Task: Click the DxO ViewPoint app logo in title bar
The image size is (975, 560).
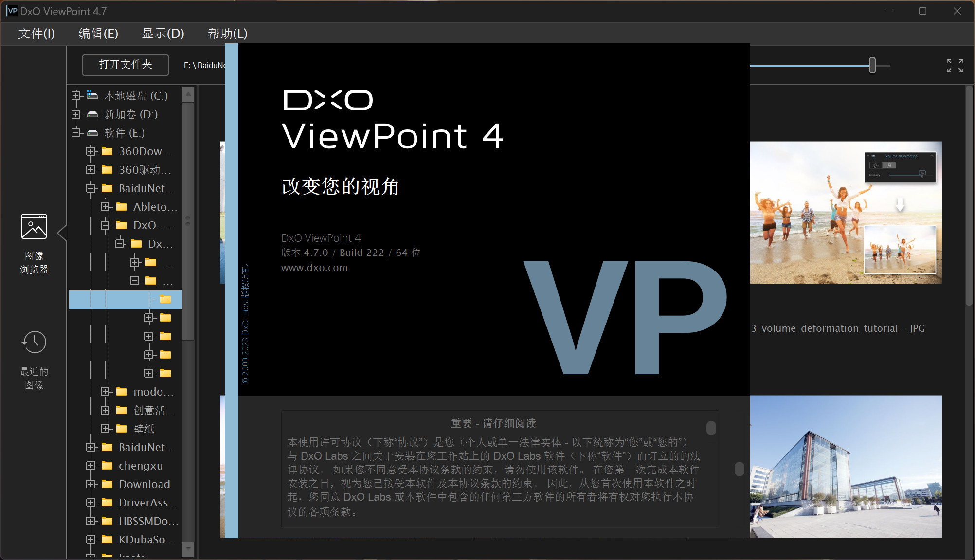Action: (x=12, y=11)
